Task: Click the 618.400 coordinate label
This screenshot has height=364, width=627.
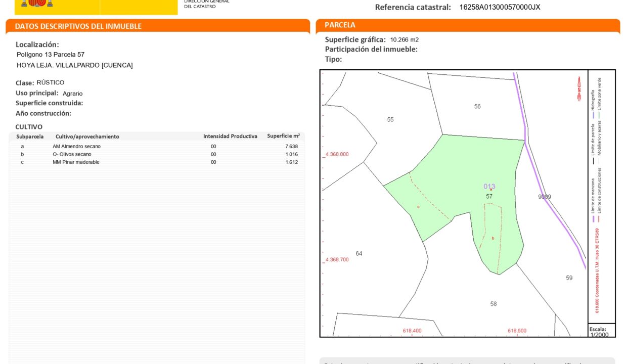Action: tap(412, 331)
